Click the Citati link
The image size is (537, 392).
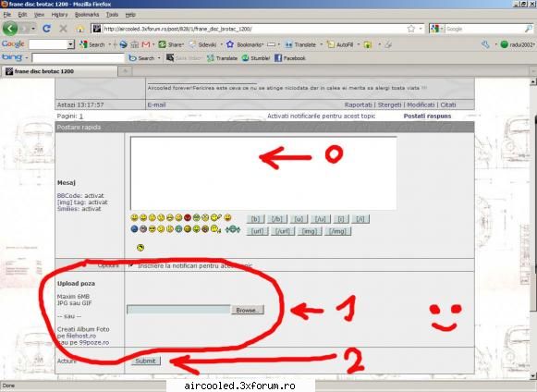[448, 104]
